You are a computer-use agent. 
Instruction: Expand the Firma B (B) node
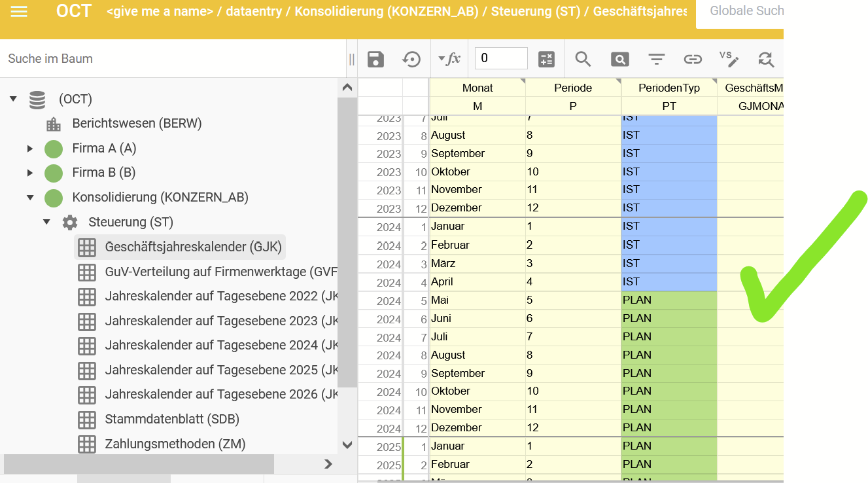tap(30, 173)
